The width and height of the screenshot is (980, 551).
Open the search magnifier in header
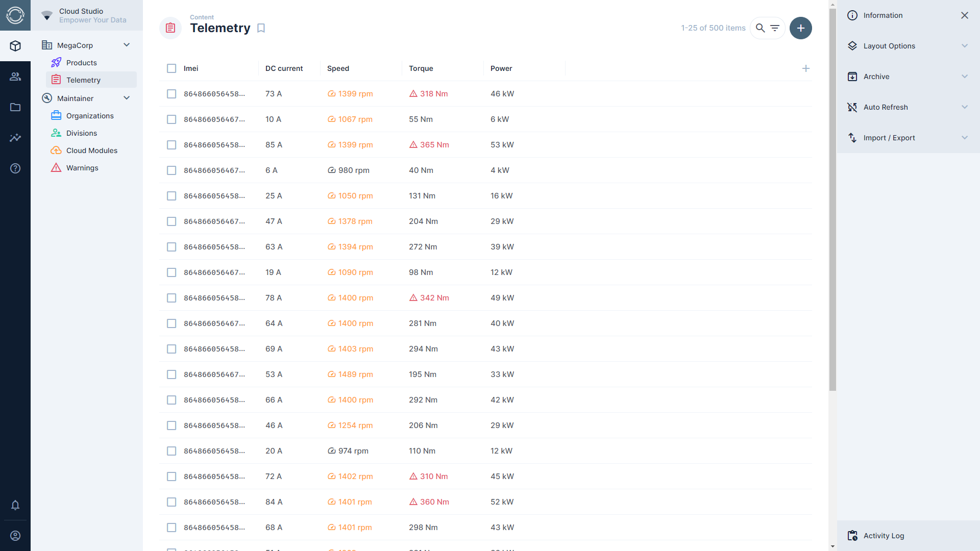click(x=760, y=28)
